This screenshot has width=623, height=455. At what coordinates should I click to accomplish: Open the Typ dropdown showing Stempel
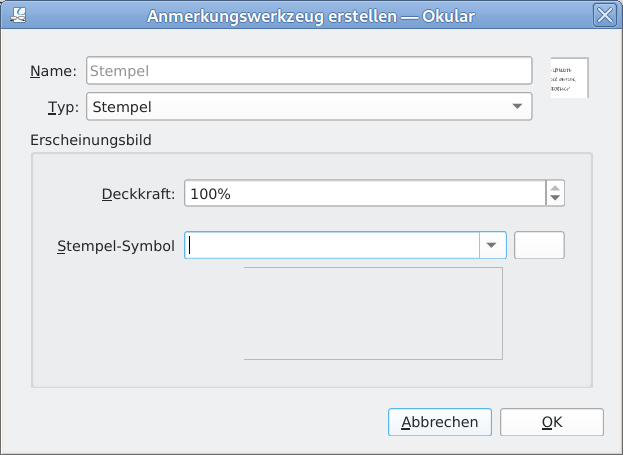pyautogui.click(x=309, y=106)
